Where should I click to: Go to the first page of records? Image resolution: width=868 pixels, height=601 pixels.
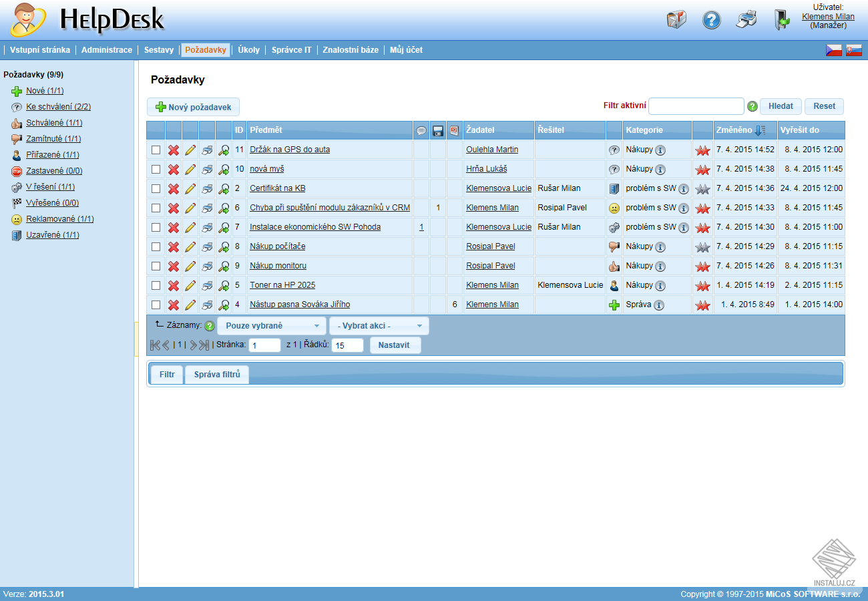(x=155, y=345)
